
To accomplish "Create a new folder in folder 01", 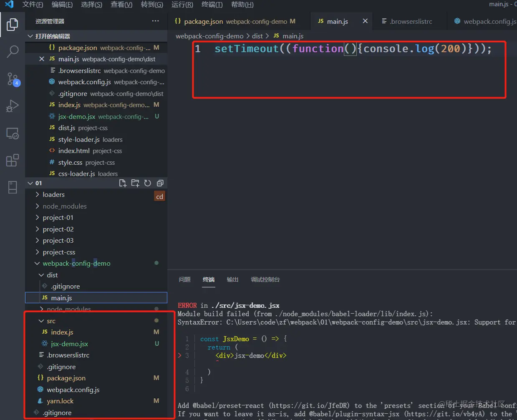I will point(135,183).
